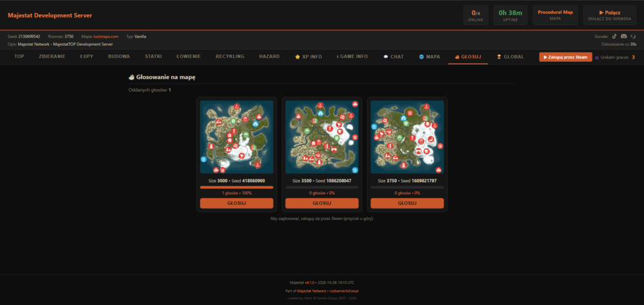644x305 pixels.
Task: Switch to the ZBIERANIE tab
Action: point(52,57)
